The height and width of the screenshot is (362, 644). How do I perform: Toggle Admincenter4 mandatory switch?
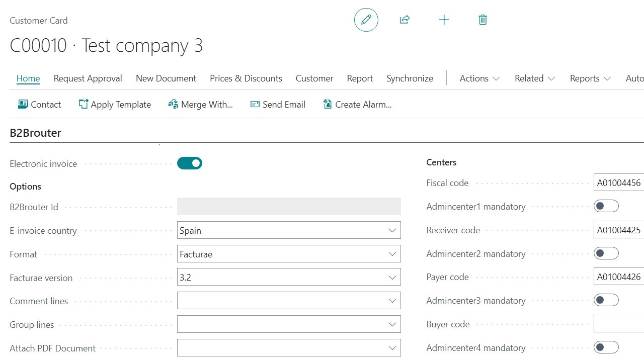click(x=606, y=347)
